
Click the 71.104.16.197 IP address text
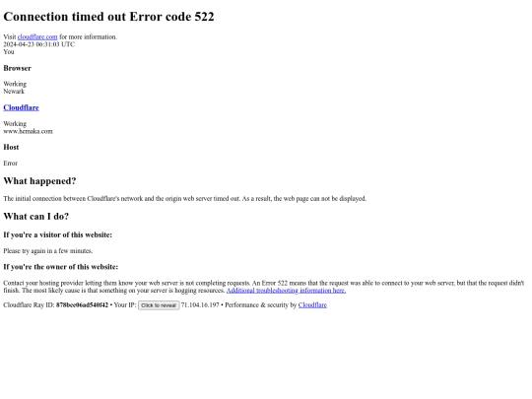tap(200, 305)
